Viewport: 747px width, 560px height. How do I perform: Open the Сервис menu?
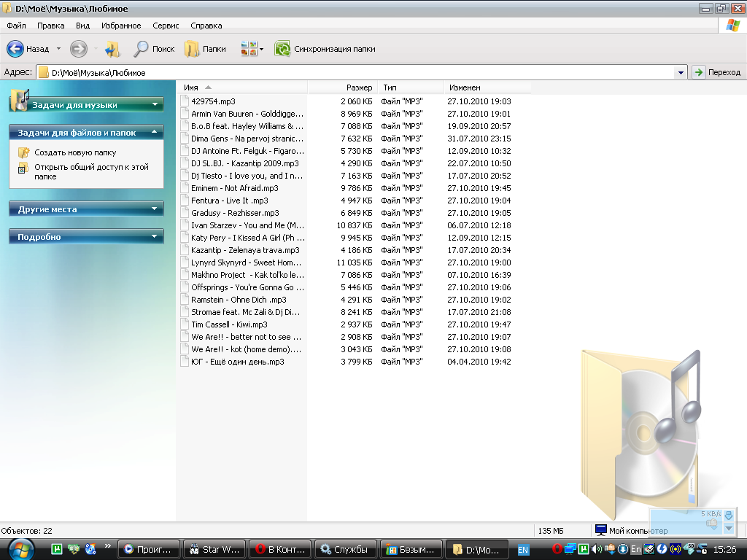coord(166,26)
